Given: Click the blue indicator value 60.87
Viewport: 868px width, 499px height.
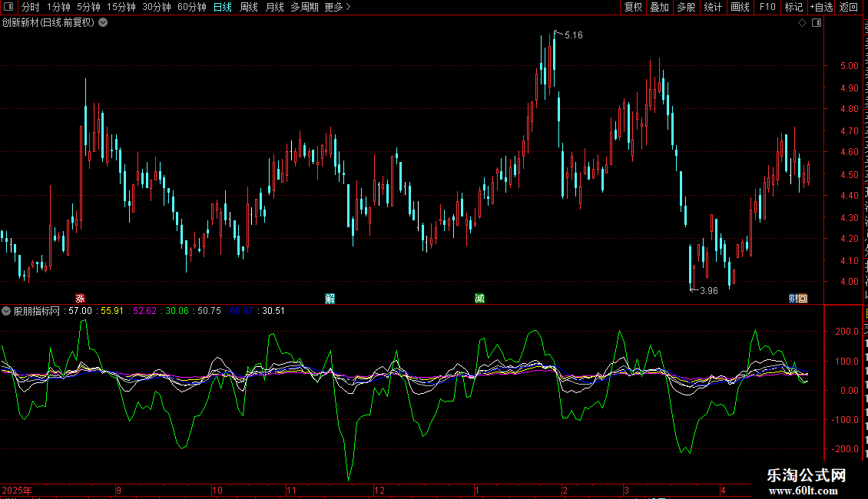Looking at the screenshot, I should pos(241,311).
